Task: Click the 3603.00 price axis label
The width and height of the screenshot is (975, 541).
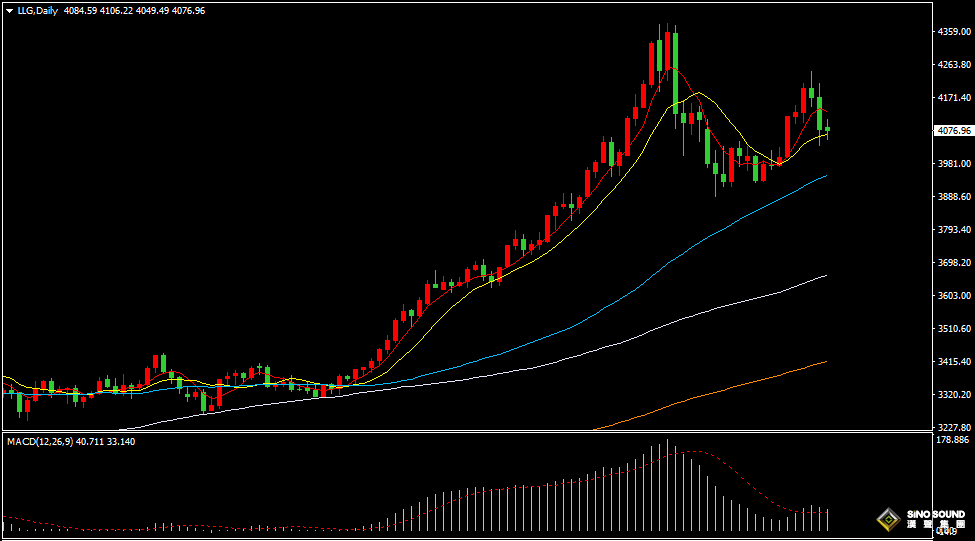Action: (x=954, y=296)
